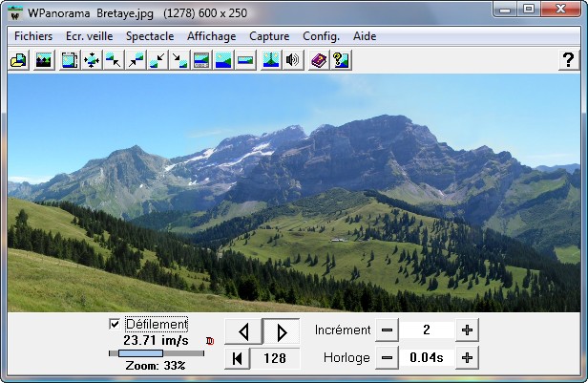
Task: Click the narrow strip landscape toolbar icon
Action: coord(245,60)
